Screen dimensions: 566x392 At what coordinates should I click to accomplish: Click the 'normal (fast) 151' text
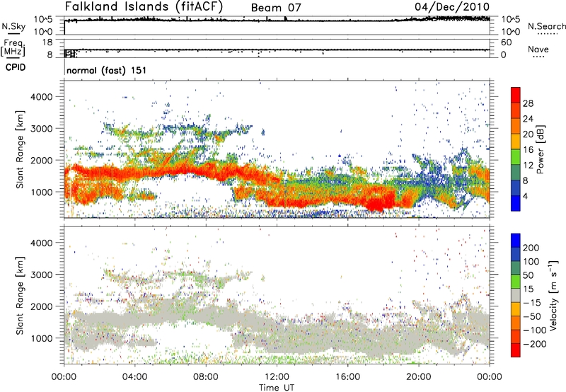[x=107, y=70]
